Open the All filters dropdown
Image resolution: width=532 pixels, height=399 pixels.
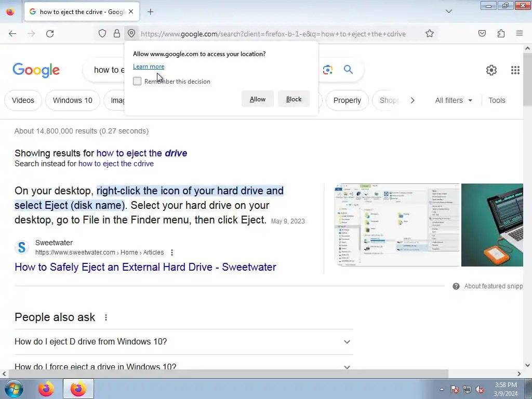tap(454, 100)
